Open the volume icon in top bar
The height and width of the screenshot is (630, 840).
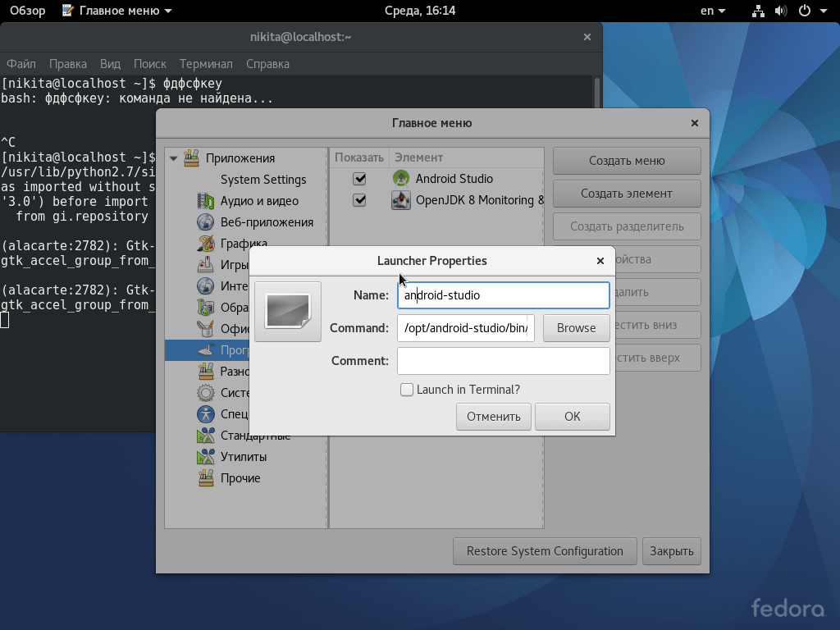[x=781, y=11]
